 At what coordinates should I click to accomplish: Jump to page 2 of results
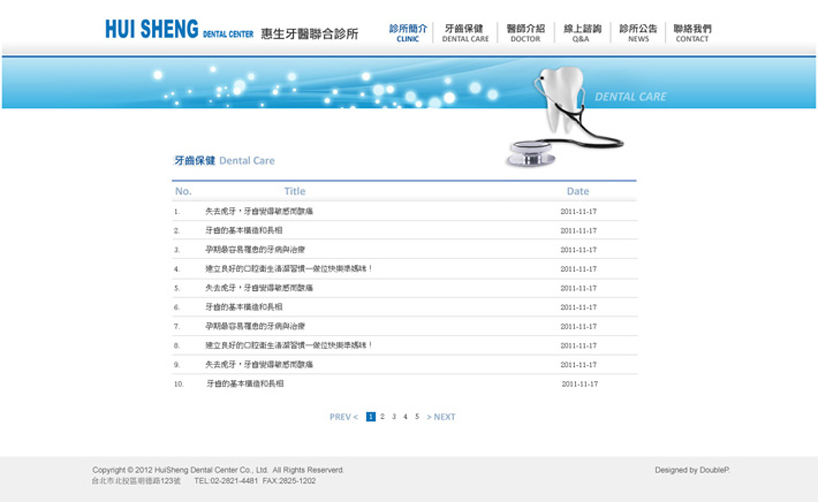(382, 417)
